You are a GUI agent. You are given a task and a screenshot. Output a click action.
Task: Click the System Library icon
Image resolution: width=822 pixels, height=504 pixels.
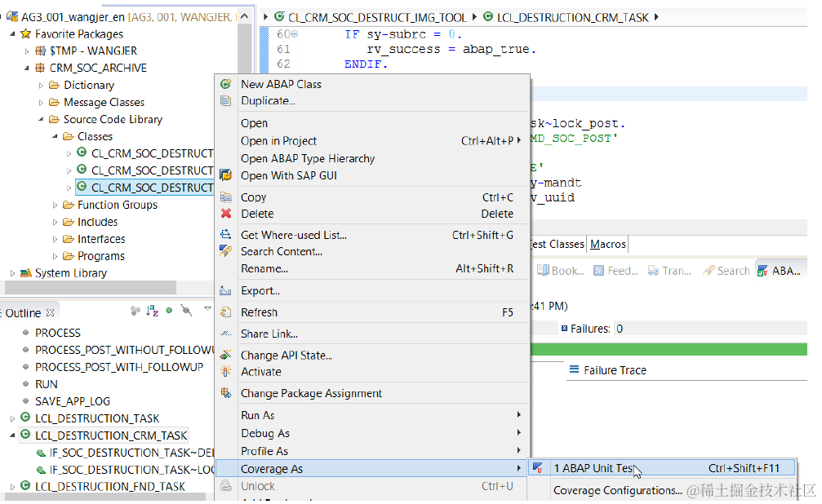(x=25, y=273)
